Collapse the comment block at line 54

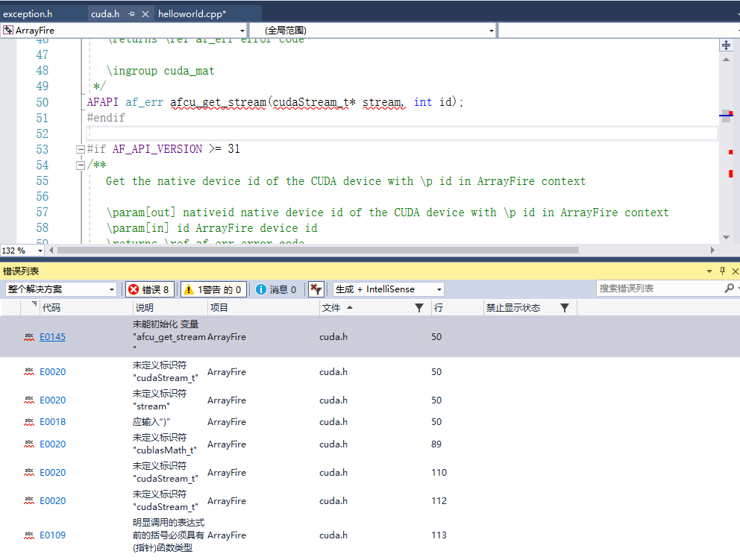click(x=80, y=165)
